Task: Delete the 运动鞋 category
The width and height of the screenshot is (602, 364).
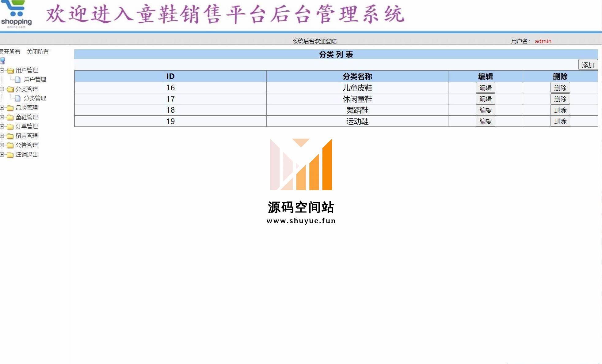Action: click(x=560, y=121)
